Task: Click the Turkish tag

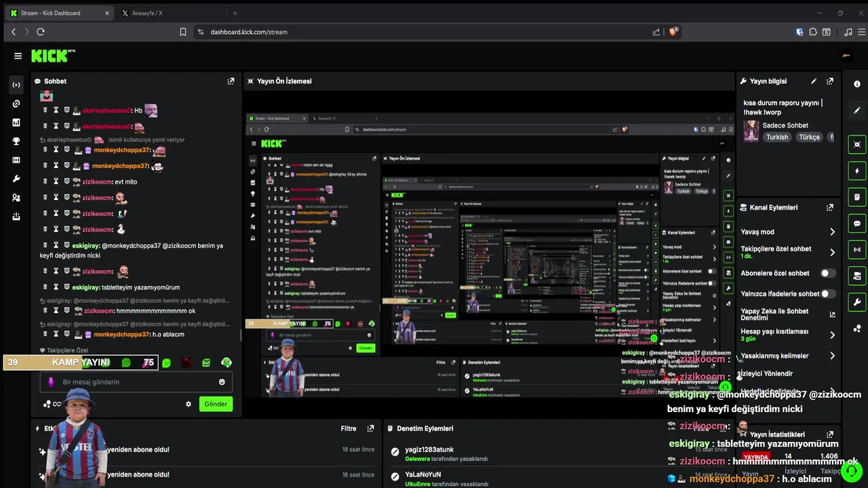Action: click(777, 137)
